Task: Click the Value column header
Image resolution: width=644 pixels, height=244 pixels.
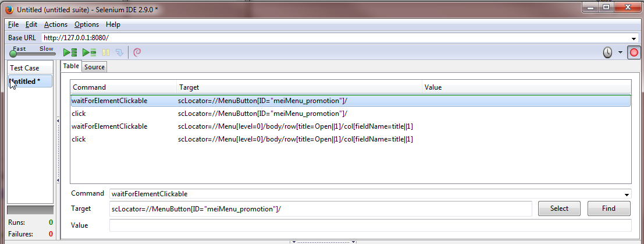Action: point(526,87)
